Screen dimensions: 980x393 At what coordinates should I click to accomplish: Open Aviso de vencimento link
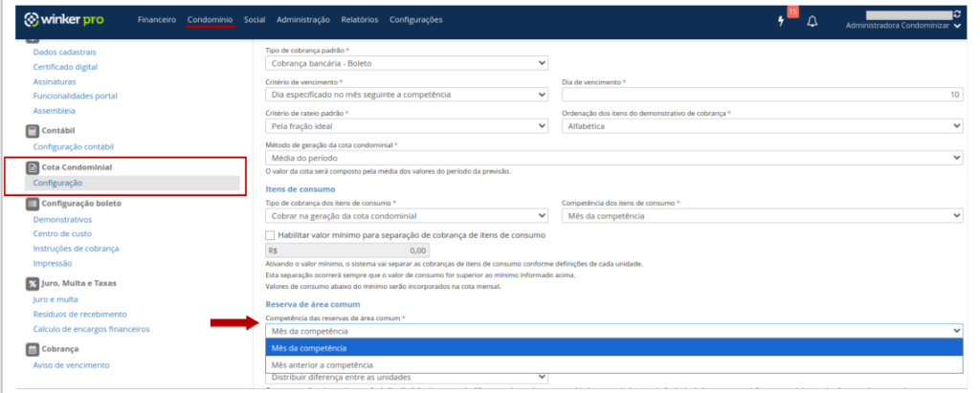pos(71,365)
